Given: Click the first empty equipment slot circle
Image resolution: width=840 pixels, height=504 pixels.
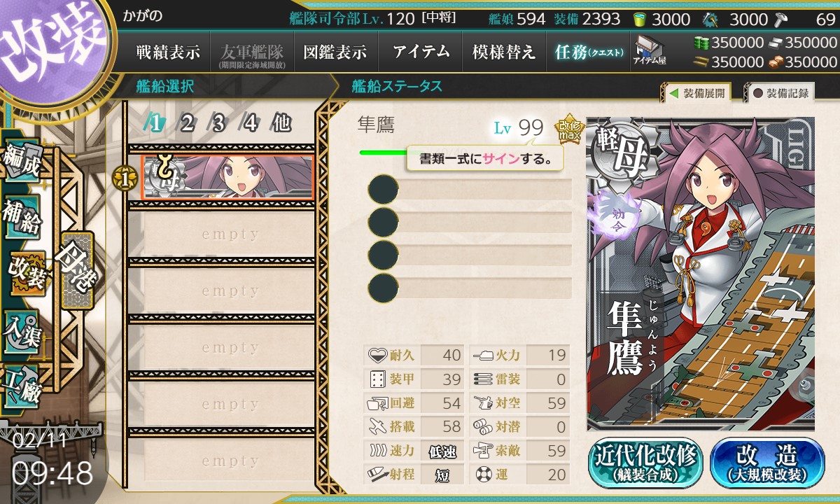Looking at the screenshot, I should [x=383, y=189].
